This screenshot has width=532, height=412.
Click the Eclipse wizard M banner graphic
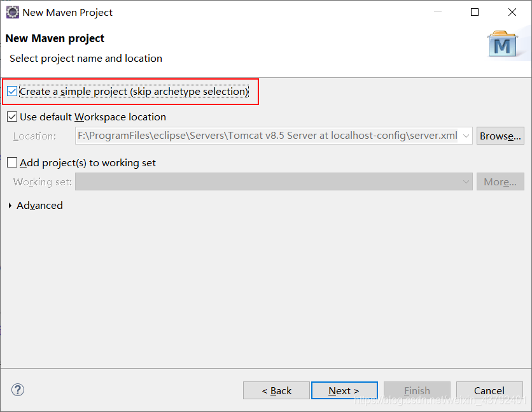coord(503,43)
